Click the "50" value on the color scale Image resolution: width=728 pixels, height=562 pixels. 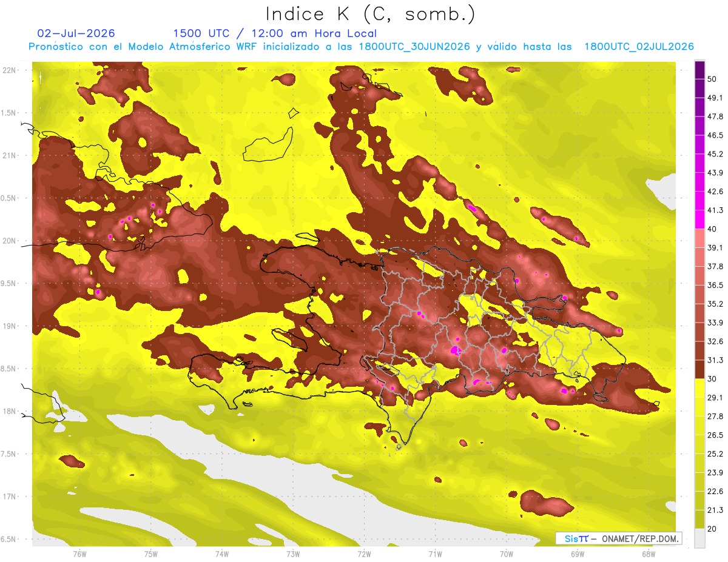click(x=713, y=79)
